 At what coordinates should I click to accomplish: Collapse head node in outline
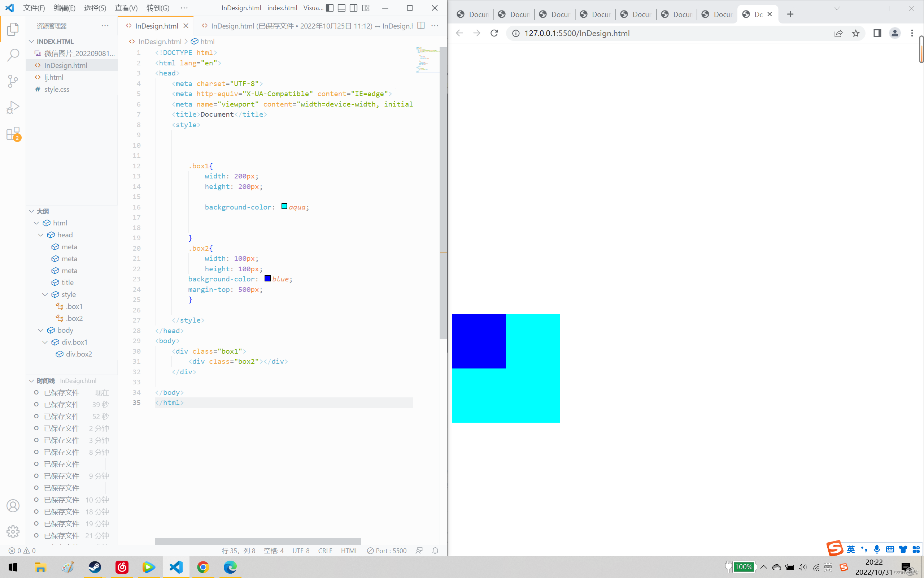(40, 235)
